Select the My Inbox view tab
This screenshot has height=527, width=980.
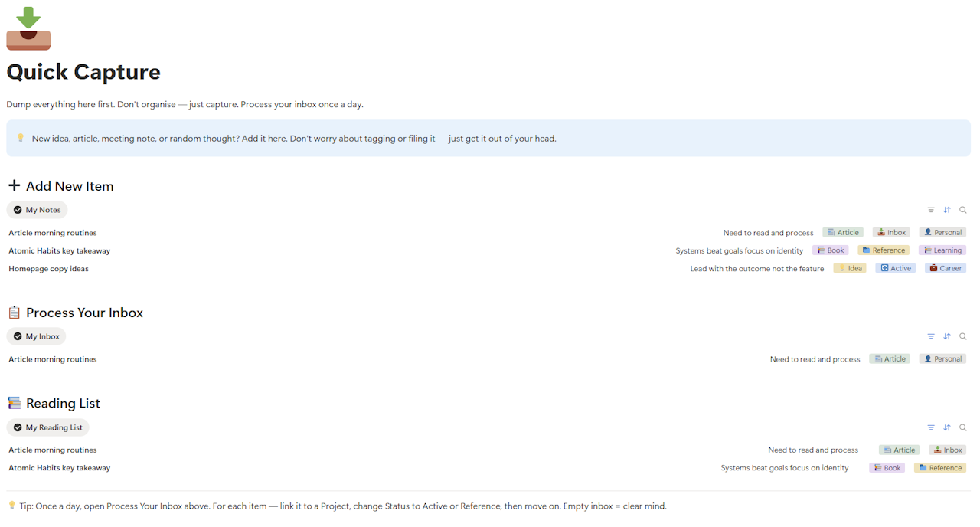coord(36,336)
